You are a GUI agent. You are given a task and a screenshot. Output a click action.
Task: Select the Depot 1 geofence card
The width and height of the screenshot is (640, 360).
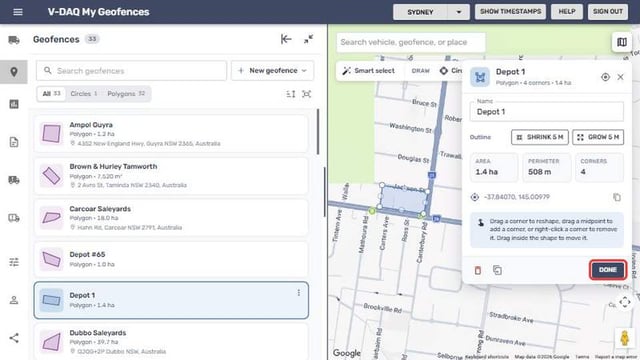click(171, 300)
